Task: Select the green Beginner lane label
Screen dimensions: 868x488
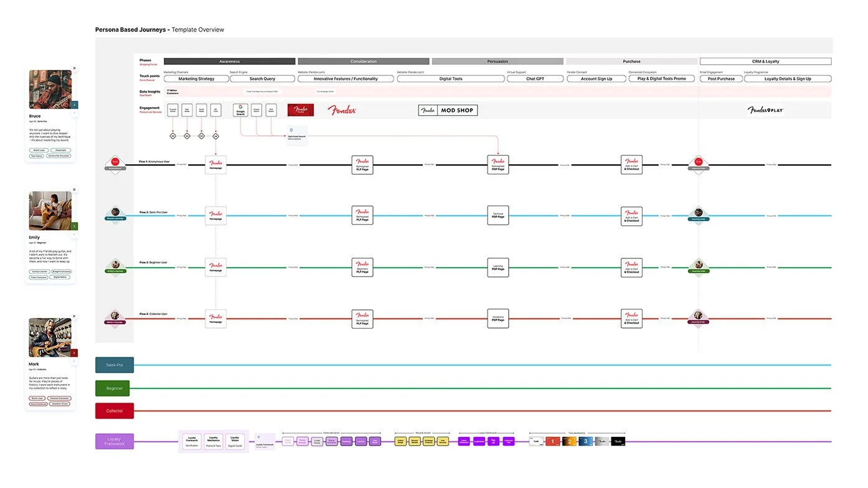Action: click(x=113, y=388)
